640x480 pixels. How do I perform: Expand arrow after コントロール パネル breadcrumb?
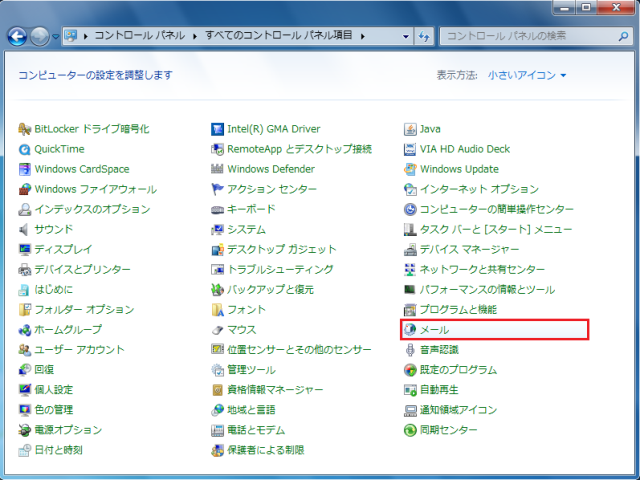195,36
